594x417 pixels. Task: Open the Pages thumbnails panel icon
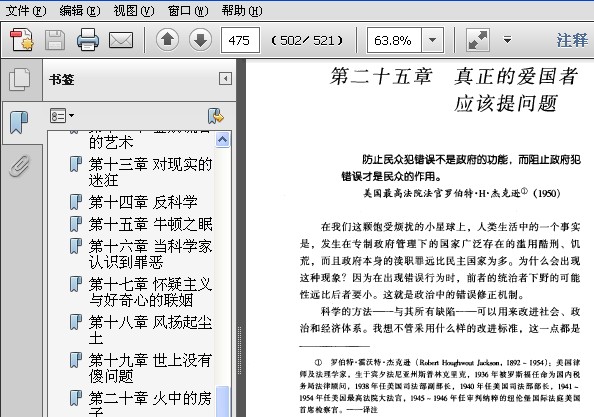click(19, 79)
